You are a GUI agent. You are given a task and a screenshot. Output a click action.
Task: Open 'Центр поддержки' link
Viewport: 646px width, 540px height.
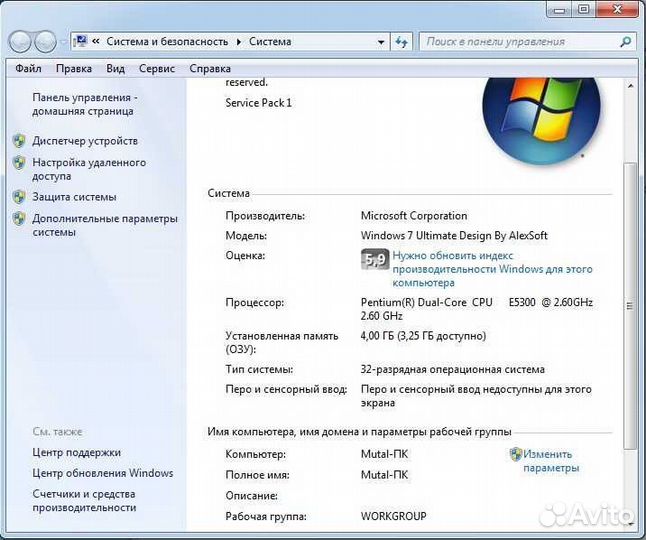pos(77,452)
